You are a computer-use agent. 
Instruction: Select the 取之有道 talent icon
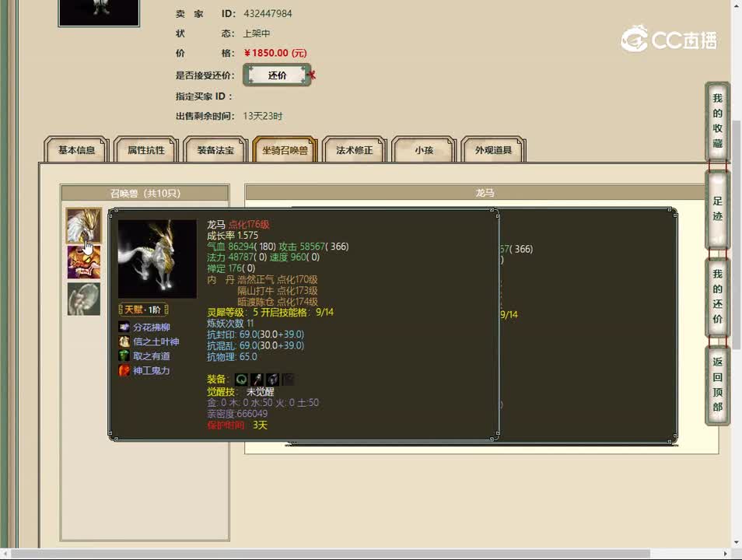(x=124, y=356)
